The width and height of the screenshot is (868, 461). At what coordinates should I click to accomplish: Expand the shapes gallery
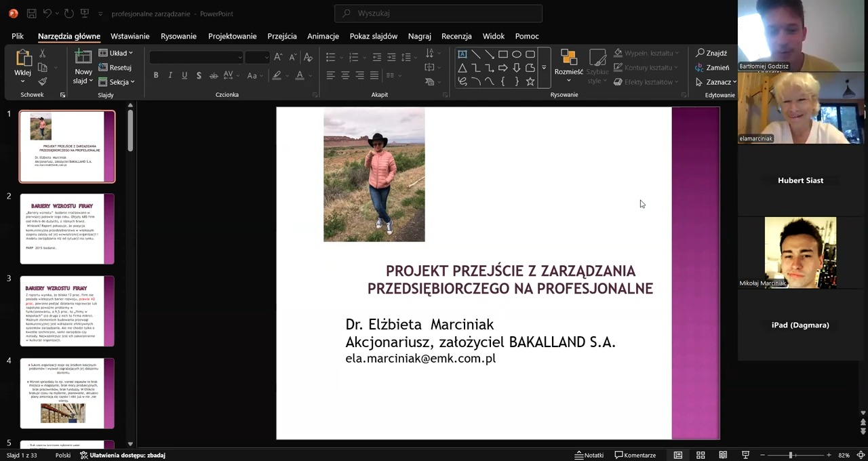coord(544,68)
